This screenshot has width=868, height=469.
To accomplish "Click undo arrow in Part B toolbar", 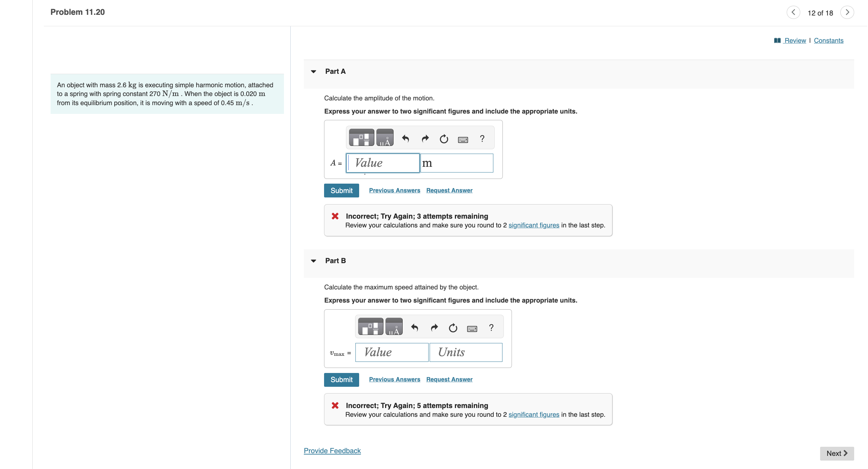I will 414,327.
